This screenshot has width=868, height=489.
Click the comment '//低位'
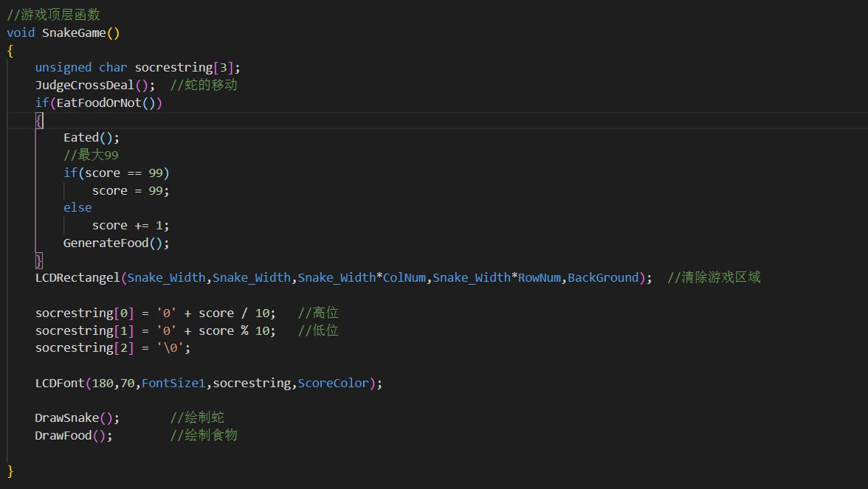[x=318, y=330]
